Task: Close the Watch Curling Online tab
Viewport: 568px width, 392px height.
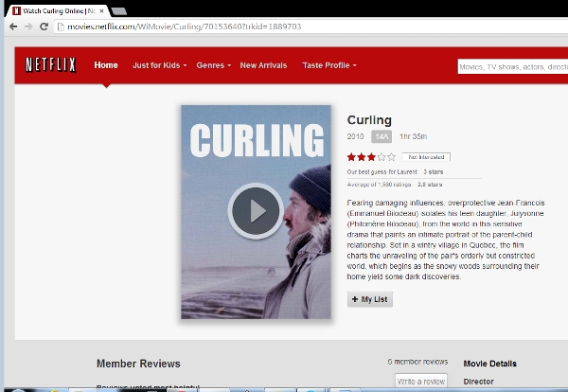Action: coord(102,11)
